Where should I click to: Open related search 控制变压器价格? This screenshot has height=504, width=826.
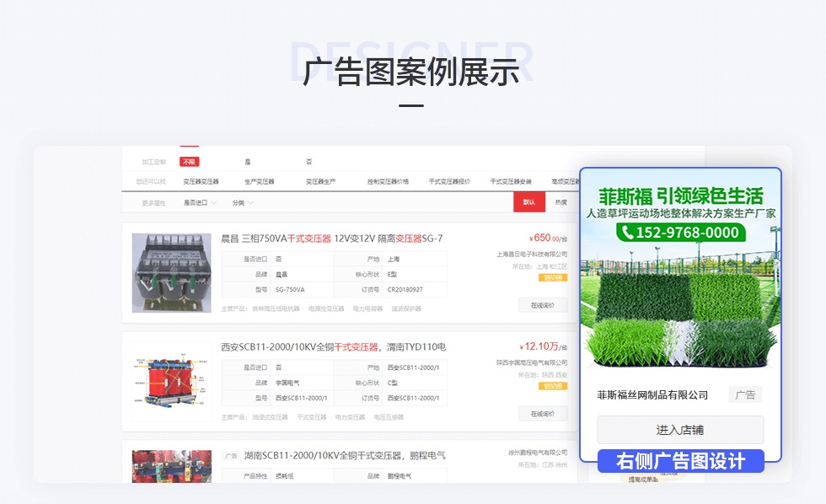point(388,182)
